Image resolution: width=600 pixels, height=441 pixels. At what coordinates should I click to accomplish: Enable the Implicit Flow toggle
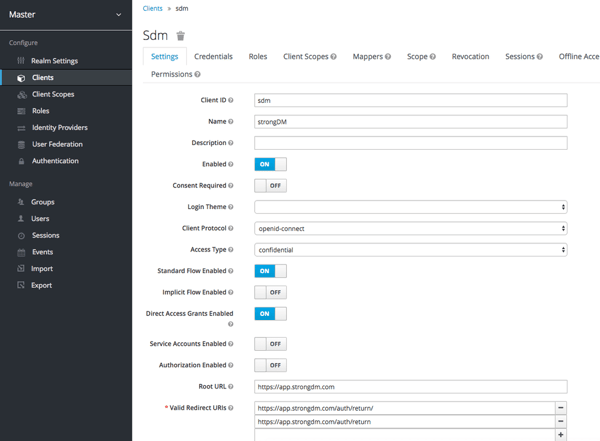(270, 292)
